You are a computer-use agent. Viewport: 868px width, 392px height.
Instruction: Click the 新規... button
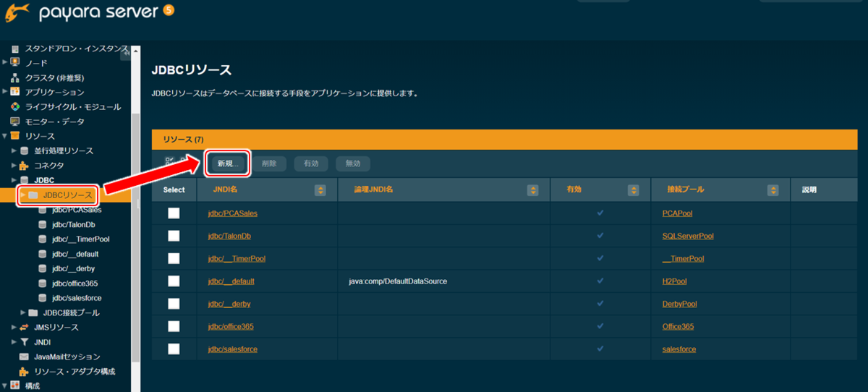228,163
